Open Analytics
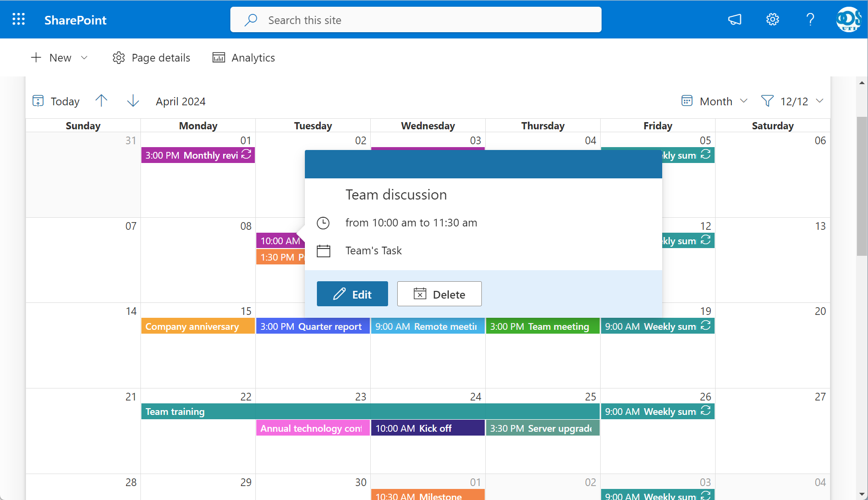868x500 pixels. [244, 58]
